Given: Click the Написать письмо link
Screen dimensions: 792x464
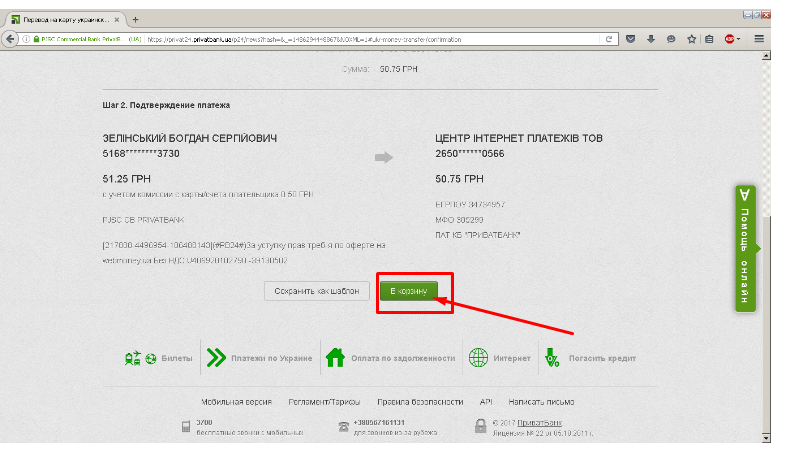Looking at the screenshot, I should pyautogui.click(x=540, y=401).
